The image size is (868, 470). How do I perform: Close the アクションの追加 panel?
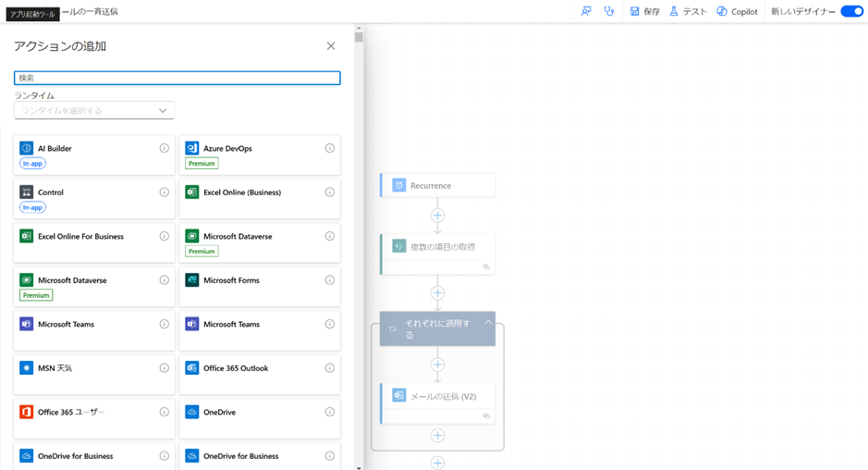tap(331, 46)
